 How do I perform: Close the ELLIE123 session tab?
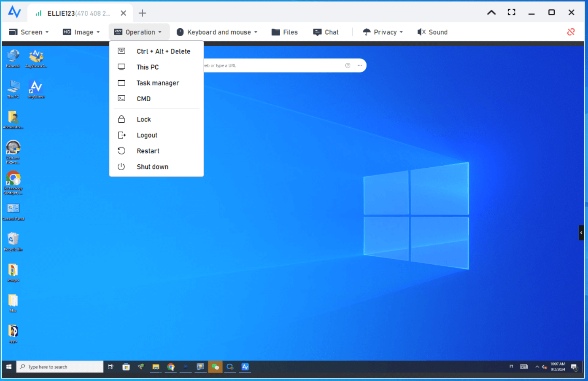pyautogui.click(x=123, y=13)
